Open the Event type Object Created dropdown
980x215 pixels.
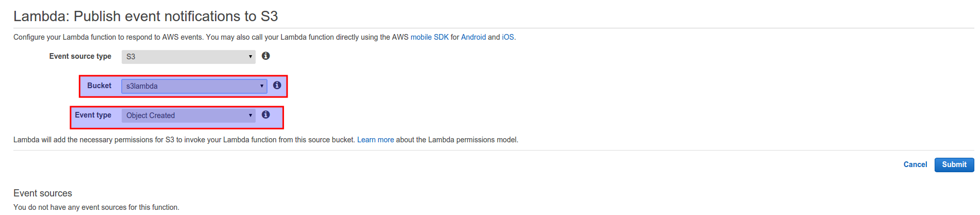point(189,115)
